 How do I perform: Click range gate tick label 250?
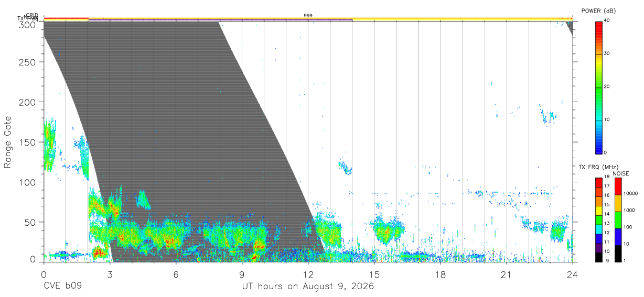tap(26, 62)
